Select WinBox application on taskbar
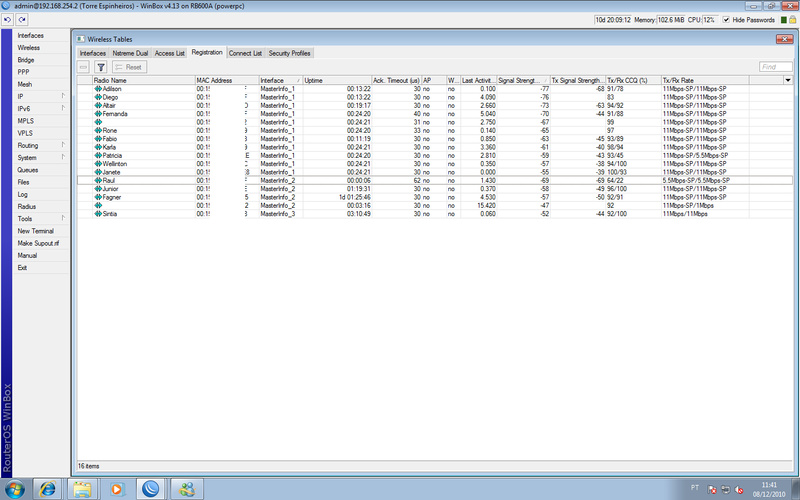Screen dimensions: 800x500 click(x=151, y=489)
